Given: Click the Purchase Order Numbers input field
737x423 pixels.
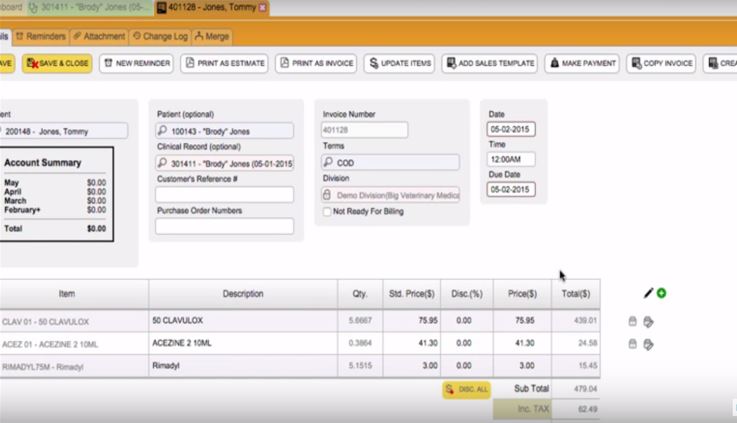Looking at the screenshot, I should click(225, 226).
